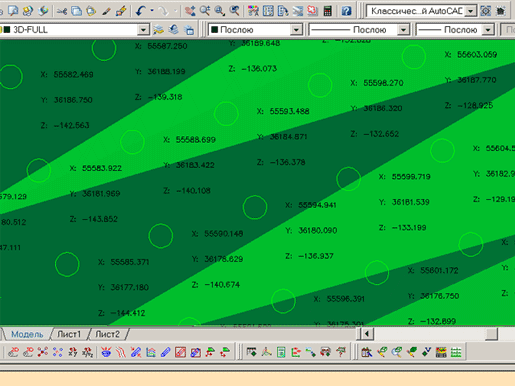Expand the 3D-FULL layer dropdown
This screenshot has width=515, height=386.
tap(143, 30)
